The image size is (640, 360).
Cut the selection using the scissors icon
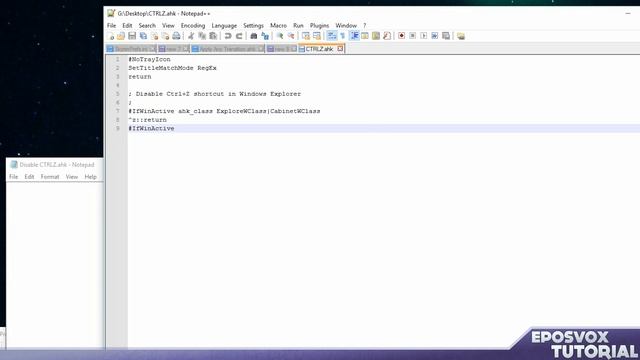[x=191, y=36]
